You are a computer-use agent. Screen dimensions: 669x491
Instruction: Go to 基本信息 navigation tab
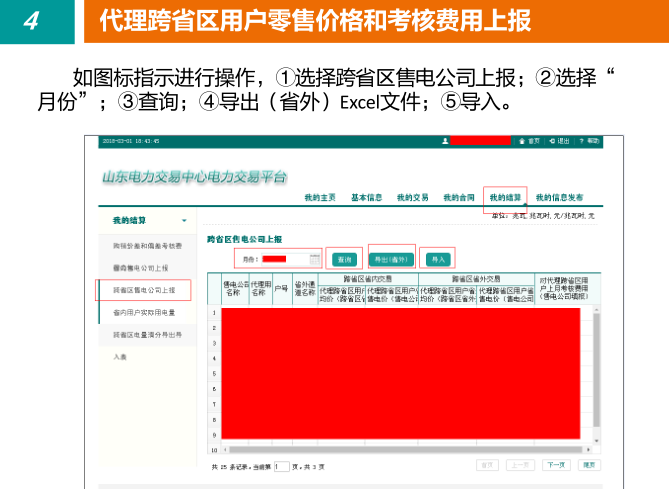tap(366, 197)
